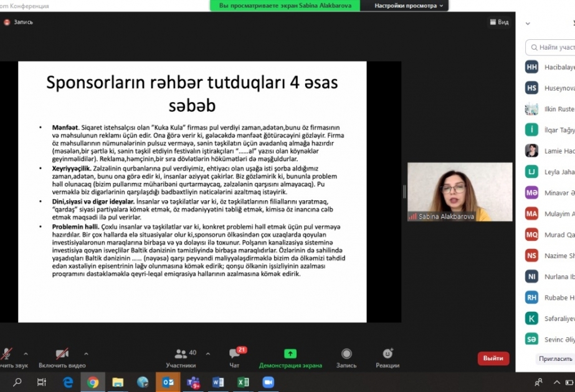Click the Вид view layout button
The width and height of the screenshot is (575, 392).
coord(499,22)
